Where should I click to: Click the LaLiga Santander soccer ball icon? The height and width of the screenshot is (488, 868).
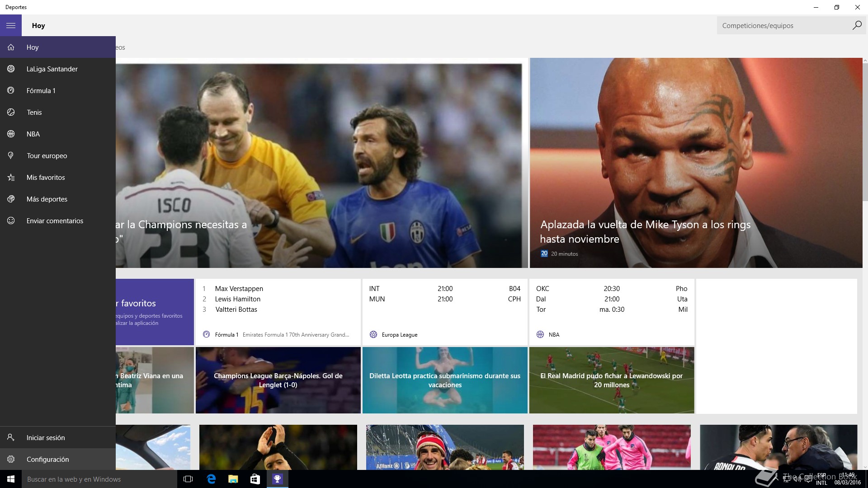coord(11,69)
